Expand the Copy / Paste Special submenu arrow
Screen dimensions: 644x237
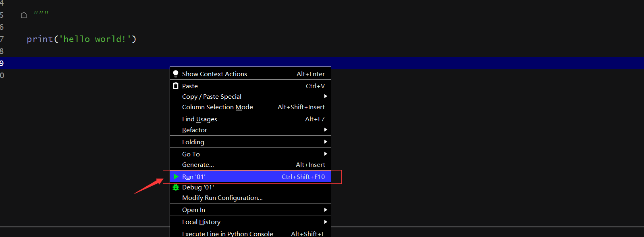click(326, 96)
